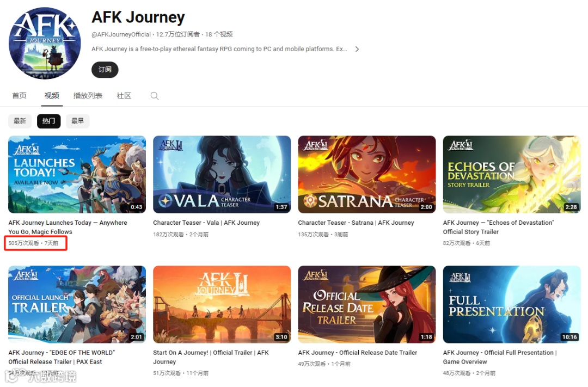Click the '82万次观看 · 6天前' text
Screen dimensions: 588x387
pyautogui.click(x=467, y=243)
